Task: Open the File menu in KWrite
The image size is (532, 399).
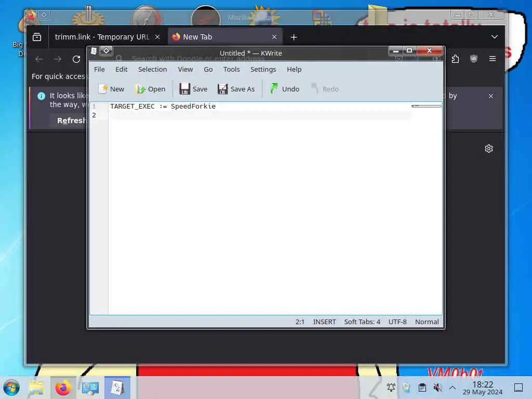Action: tap(99, 69)
